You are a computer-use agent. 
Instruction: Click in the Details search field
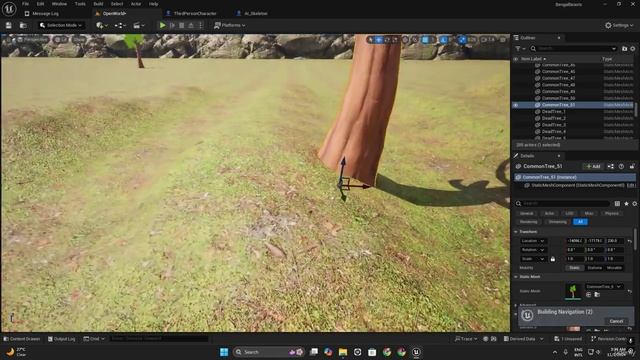(x=562, y=203)
